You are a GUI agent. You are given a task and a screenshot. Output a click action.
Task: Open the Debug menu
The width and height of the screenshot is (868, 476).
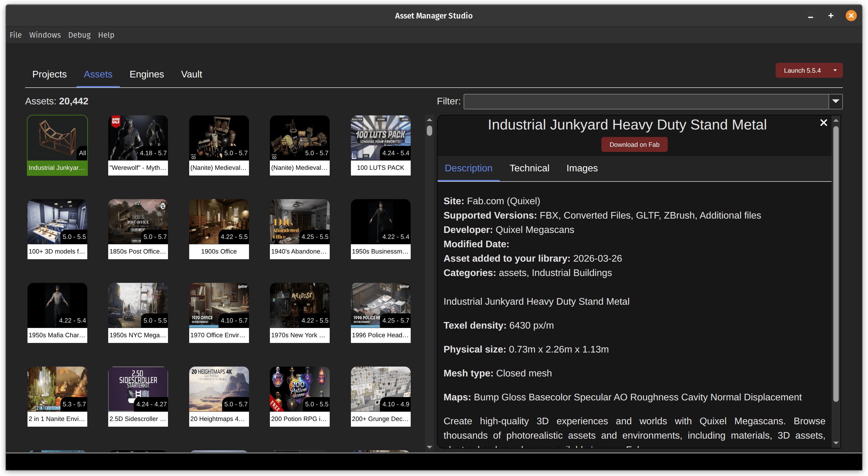(x=79, y=35)
